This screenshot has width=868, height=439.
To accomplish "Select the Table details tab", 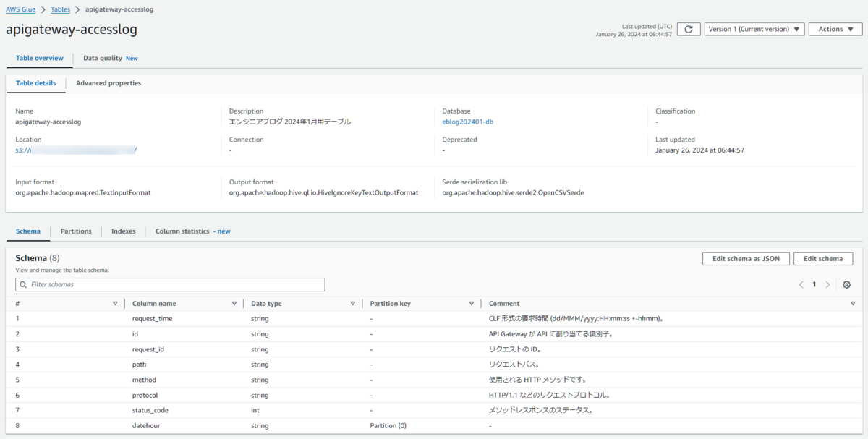I will pos(35,83).
